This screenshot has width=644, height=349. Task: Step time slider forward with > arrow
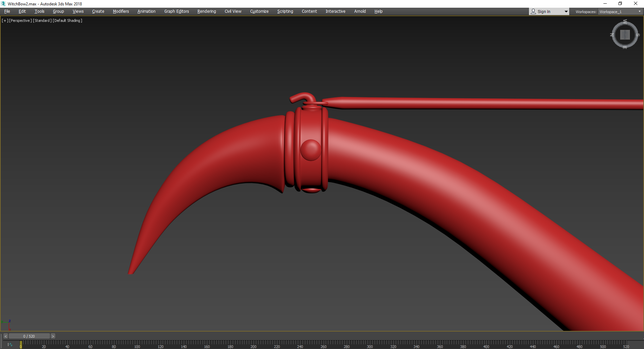[x=53, y=336]
